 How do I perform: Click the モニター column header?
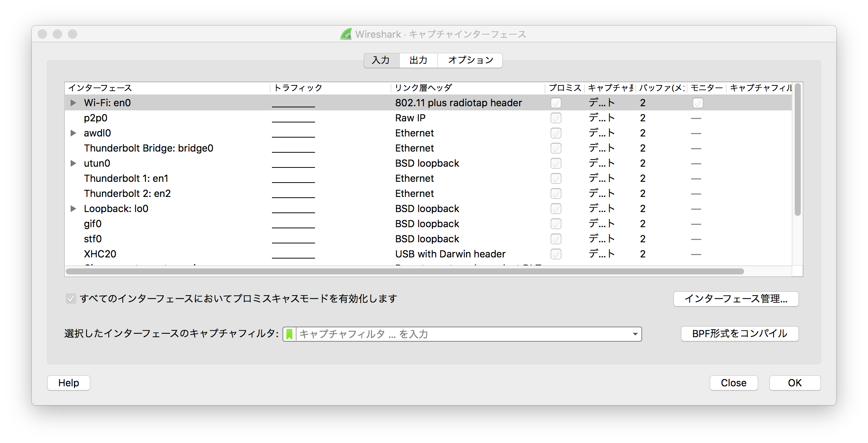click(707, 88)
